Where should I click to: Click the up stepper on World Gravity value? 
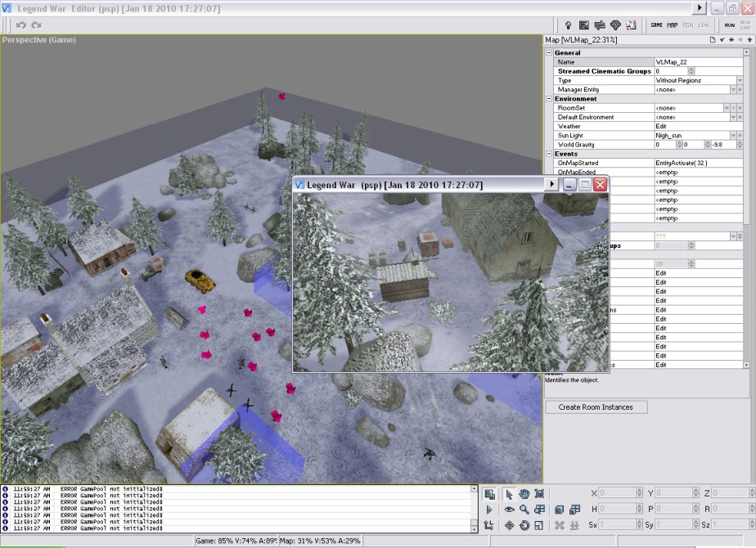(x=678, y=142)
